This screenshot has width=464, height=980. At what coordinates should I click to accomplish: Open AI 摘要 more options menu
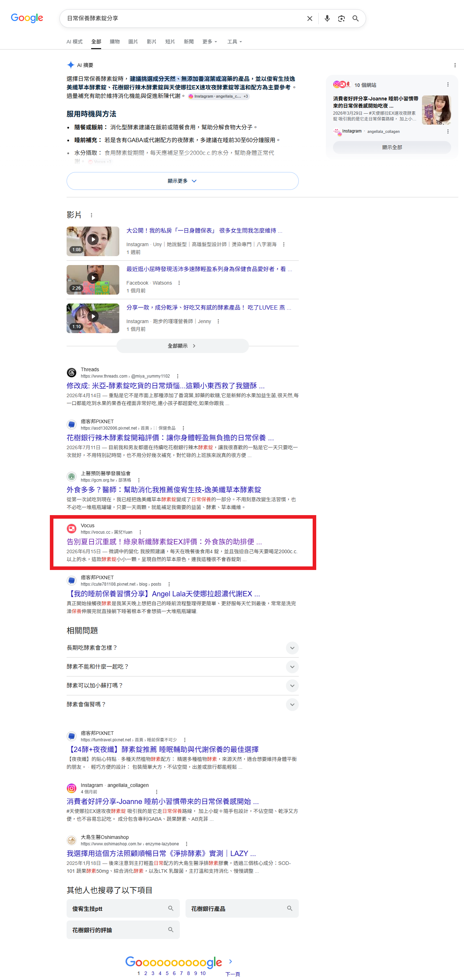coord(455,66)
